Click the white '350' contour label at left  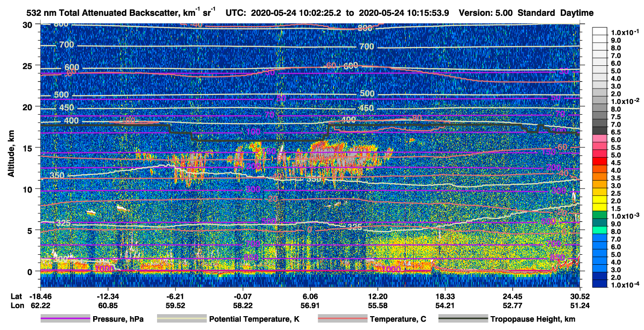click(57, 175)
